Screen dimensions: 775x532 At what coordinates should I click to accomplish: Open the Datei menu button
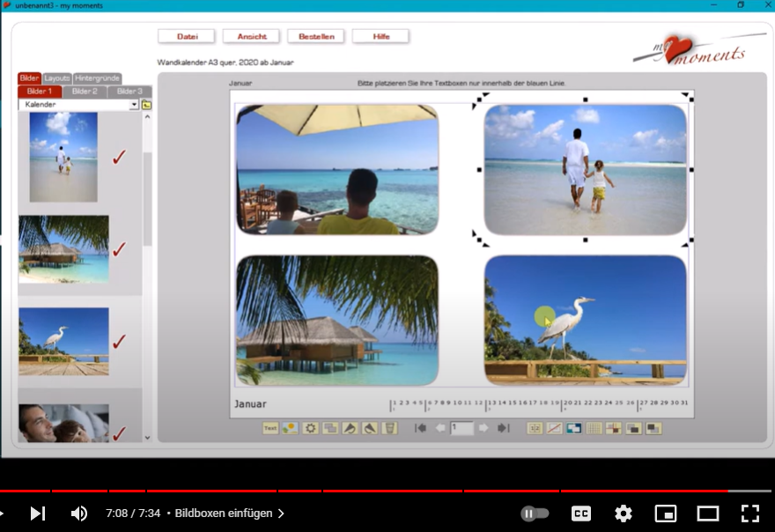click(x=187, y=36)
